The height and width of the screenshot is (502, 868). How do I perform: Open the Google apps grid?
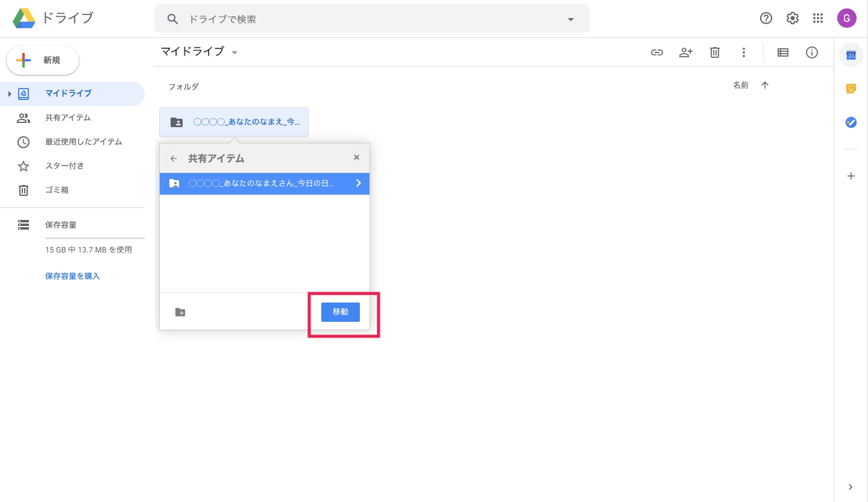tap(818, 18)
